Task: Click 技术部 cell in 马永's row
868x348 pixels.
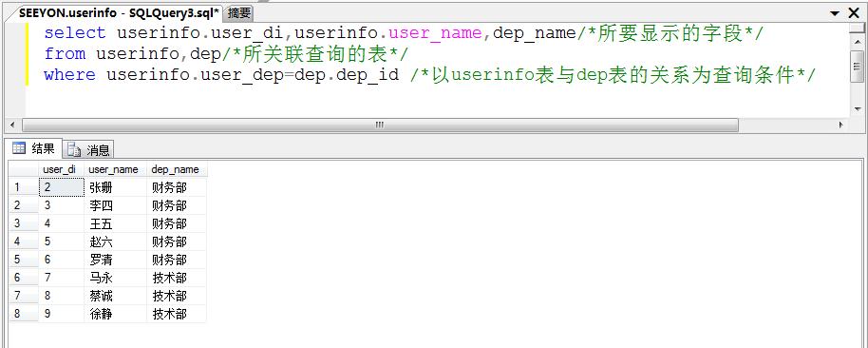Action: pos(177,278)
